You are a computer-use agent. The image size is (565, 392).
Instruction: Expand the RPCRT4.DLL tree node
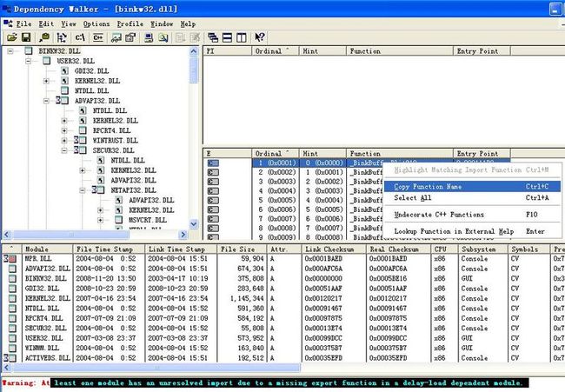[64, 130]
